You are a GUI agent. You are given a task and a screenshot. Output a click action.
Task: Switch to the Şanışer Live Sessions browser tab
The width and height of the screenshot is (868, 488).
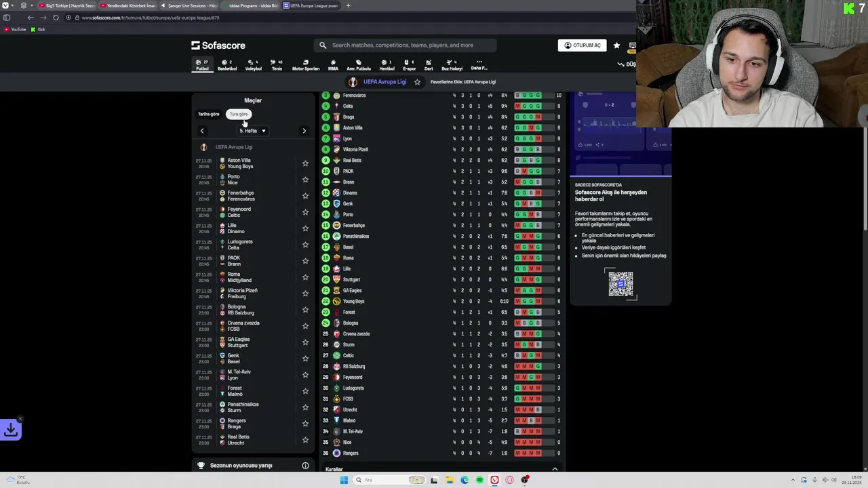pyautogui.click(x=189, y=5)
